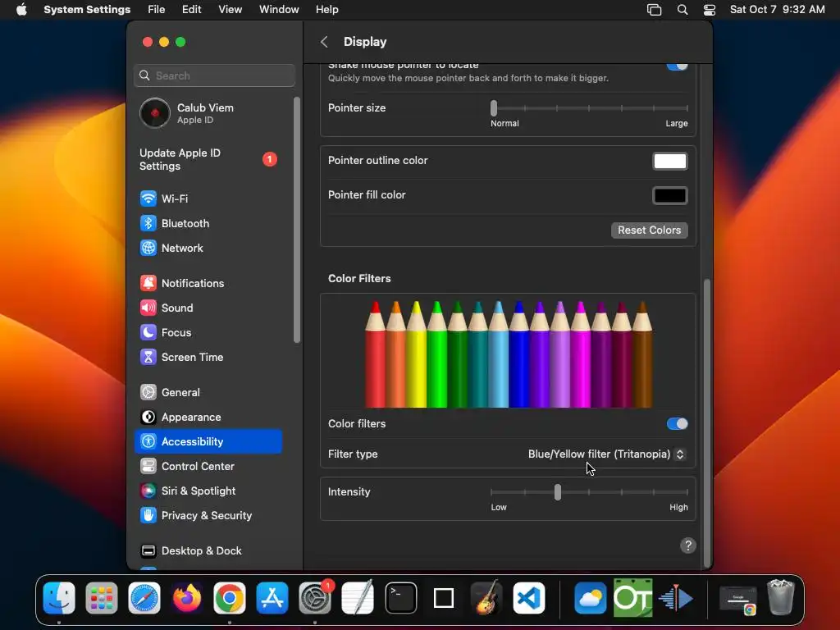Open Control Center from menu bar
Image resolution: width=840 pixels, height=630 pixels.
[x=710, y=10]
